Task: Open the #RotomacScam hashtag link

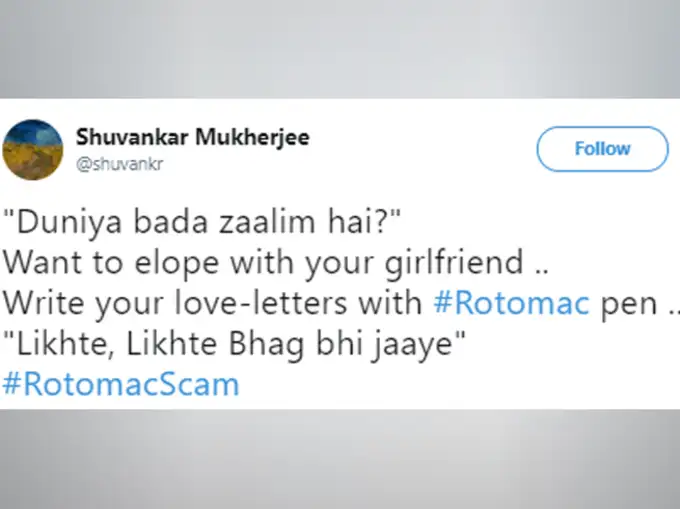Action: click(121, 384)
